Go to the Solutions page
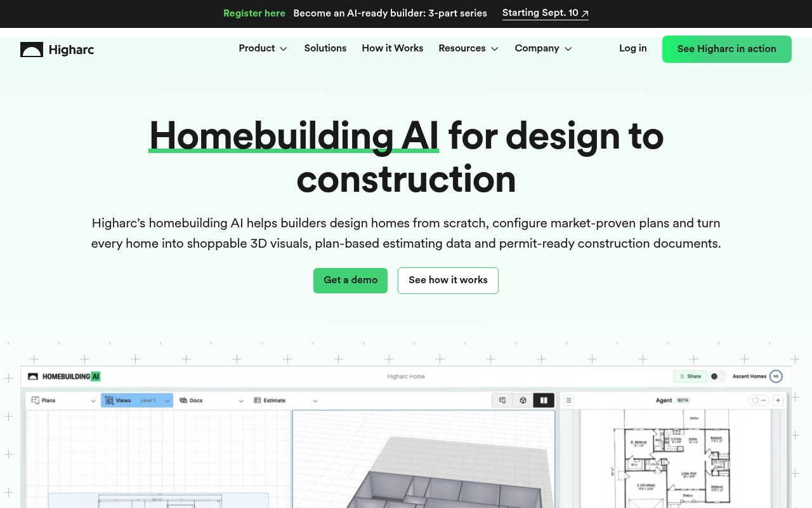The height and width of the screenshot is (508, 812). point(325,48)
